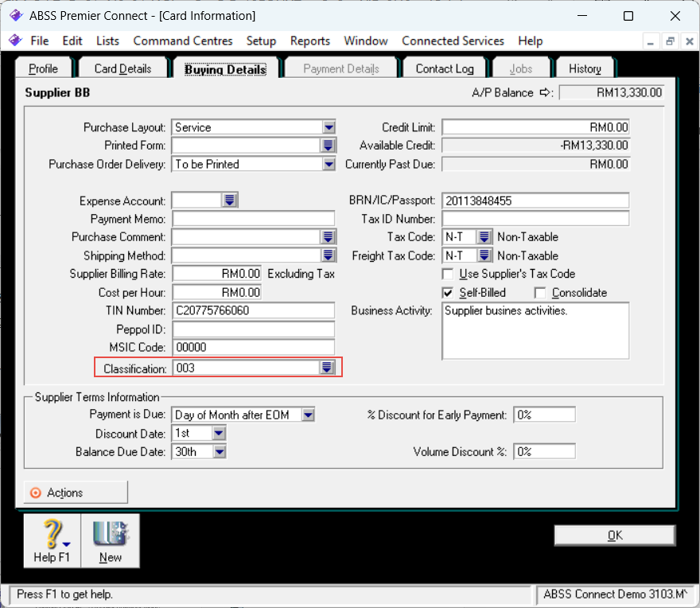The image size is (700, 608).
Task: Open the Freight Tax Code lookup icon
Action: 484,255
